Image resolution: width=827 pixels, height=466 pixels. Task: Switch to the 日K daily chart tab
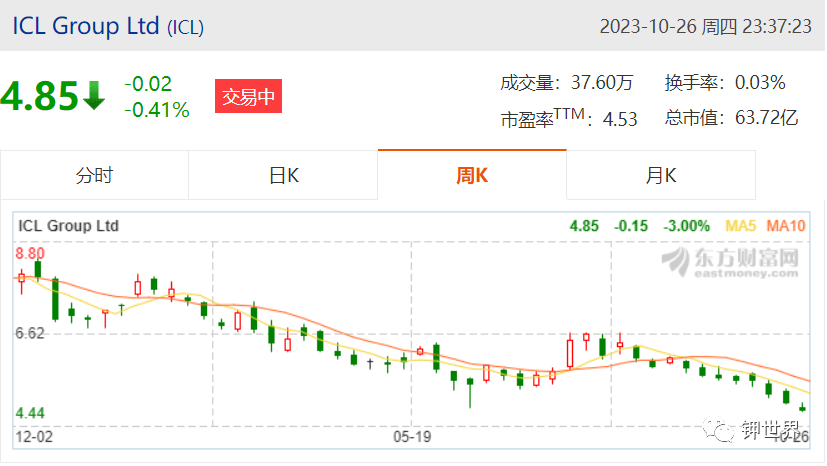(x=283, y=176)
